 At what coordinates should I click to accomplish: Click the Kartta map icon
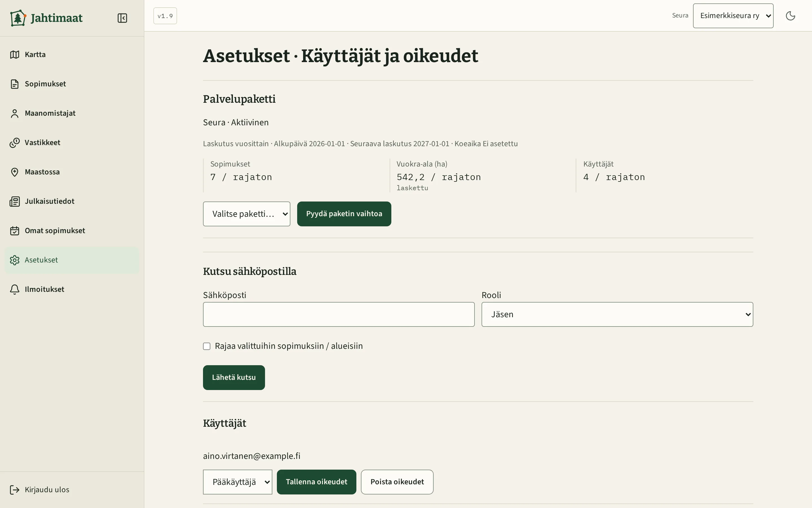click(x=14, y=54)
